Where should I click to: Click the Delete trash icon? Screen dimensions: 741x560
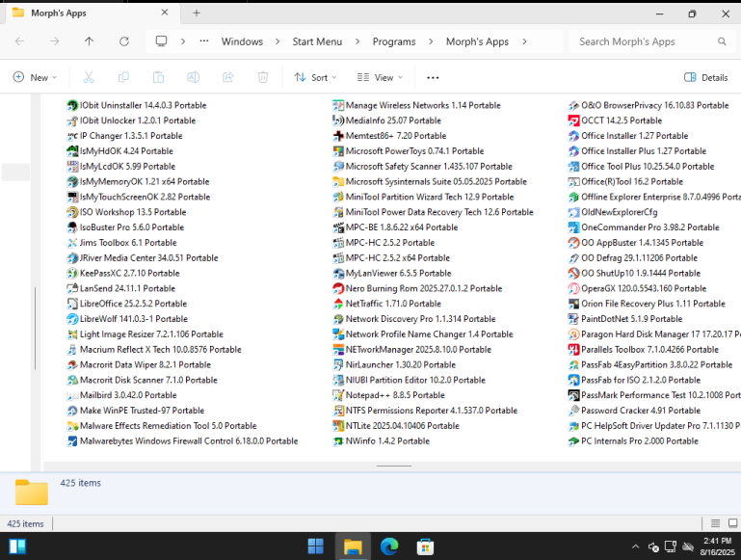pos(263,77)
